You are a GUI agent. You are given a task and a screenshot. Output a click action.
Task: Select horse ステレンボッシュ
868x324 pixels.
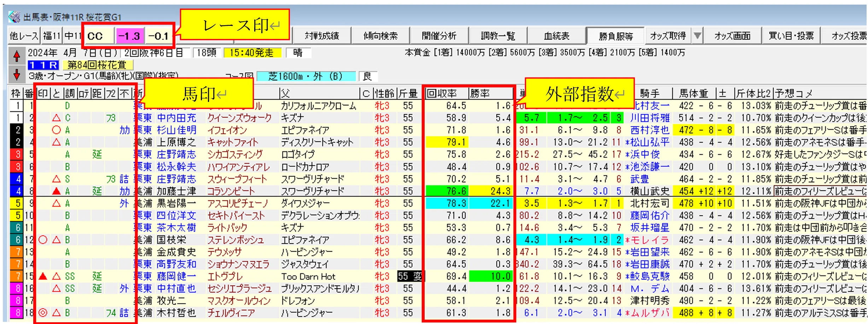235,240
